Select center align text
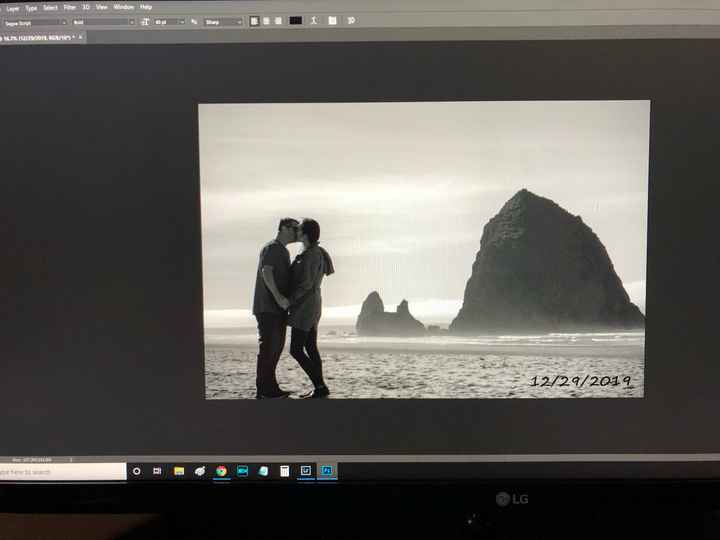Viewport: 720px width, 540px height. [x=266, y=21]
